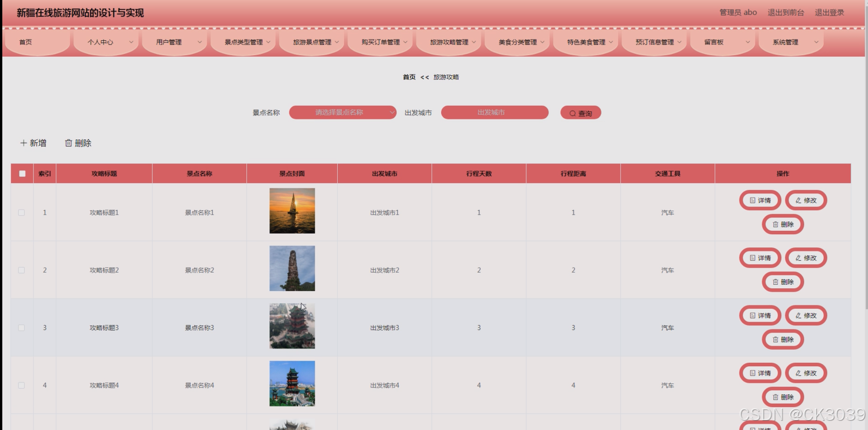This screenshot has width=868, height=430.
Task: Check the checkbox for row 攻略标题1
Action: (22, 212)
